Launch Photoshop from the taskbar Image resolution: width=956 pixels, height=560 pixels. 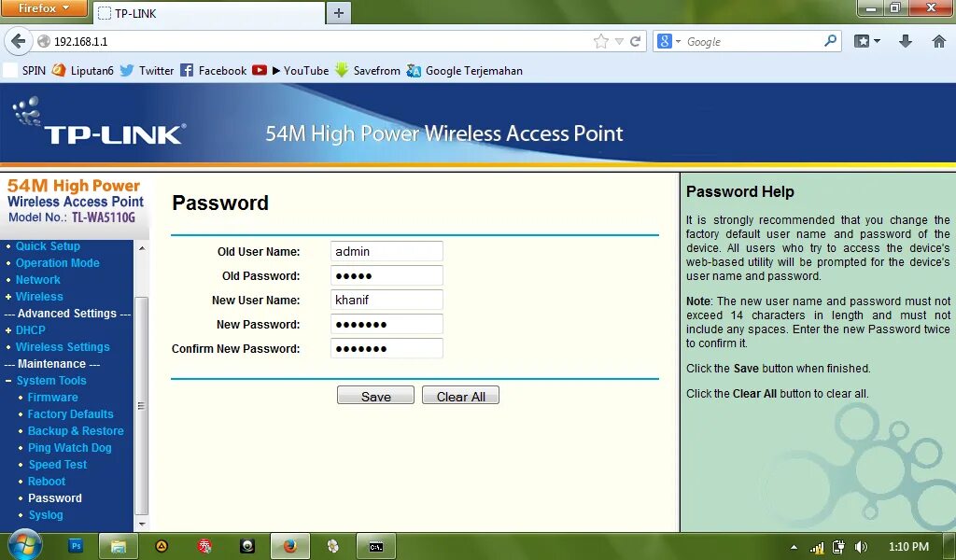click(76, 546)
